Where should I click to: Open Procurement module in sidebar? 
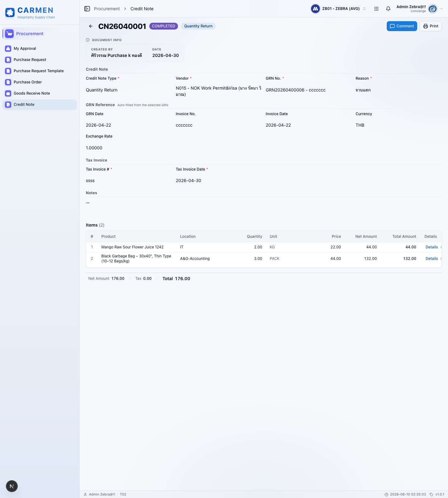coord(40,34)
